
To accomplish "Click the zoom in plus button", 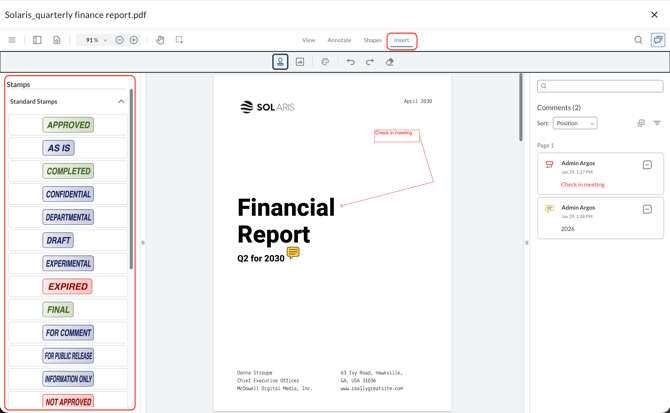I will click(134, 40).
